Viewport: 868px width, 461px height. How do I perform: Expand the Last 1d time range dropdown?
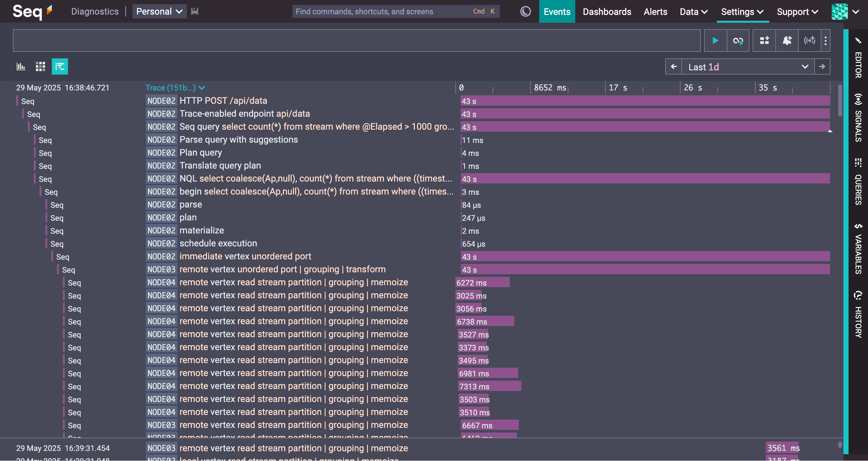pyautogui.click(x=748, y=67)
